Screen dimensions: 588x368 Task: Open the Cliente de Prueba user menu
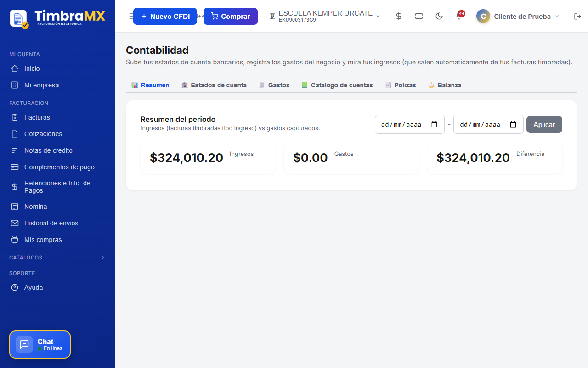click(x=518, y=16)
